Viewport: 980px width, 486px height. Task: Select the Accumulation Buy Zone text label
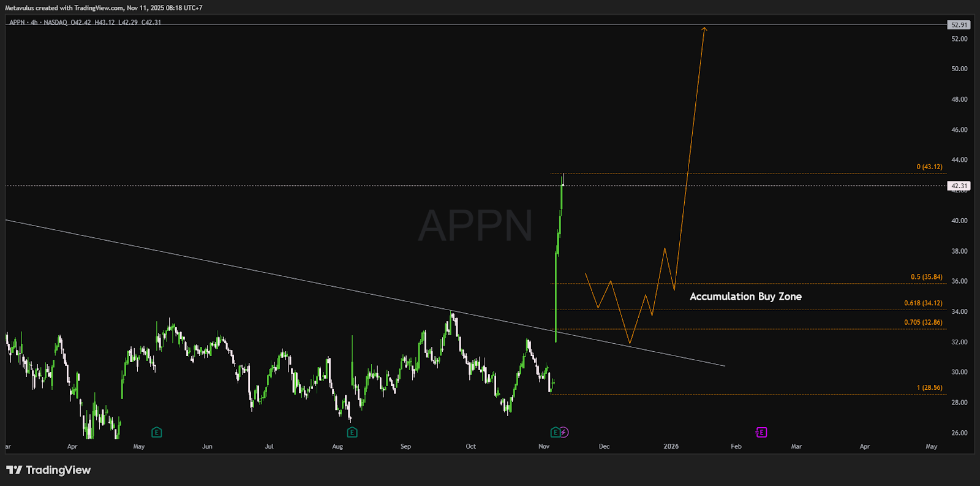745,297
